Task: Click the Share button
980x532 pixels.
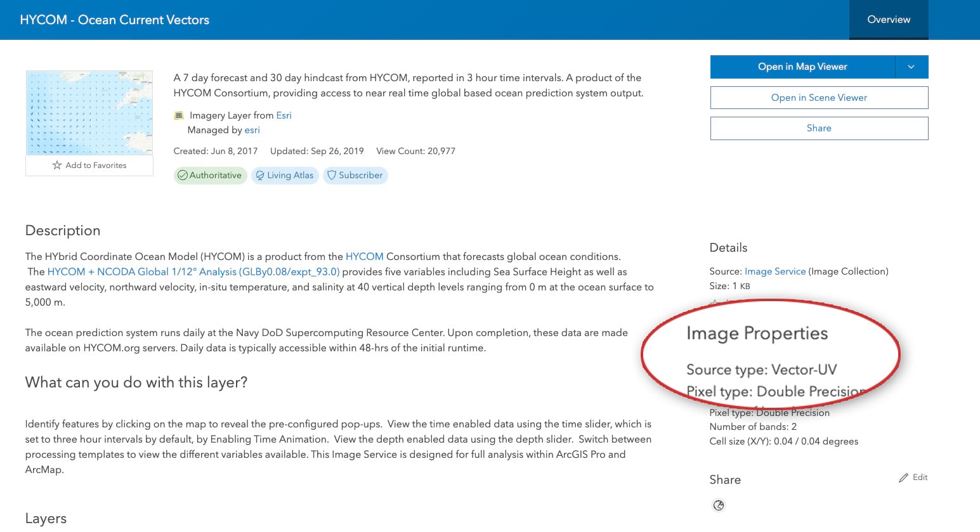Action: pyautogui.click(x=819, y=128)
